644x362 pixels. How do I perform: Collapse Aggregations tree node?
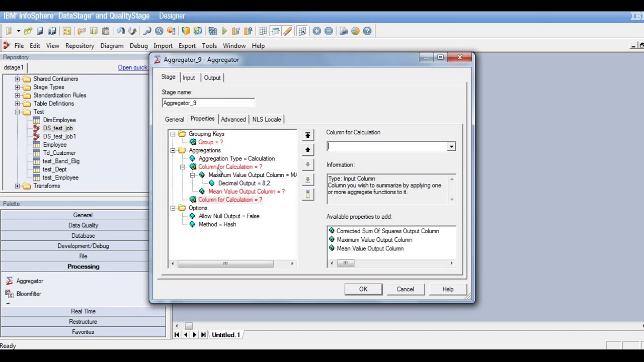click(x=173, y=150)
